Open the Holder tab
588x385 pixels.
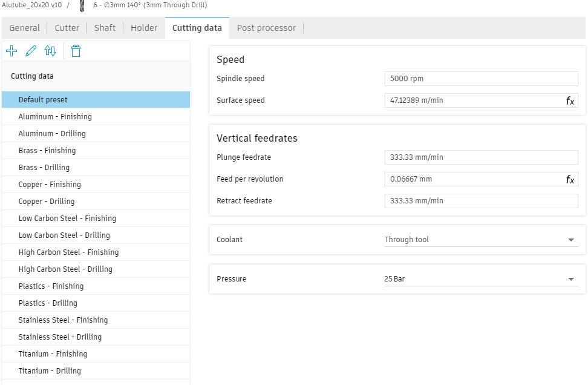click(144, 28)
